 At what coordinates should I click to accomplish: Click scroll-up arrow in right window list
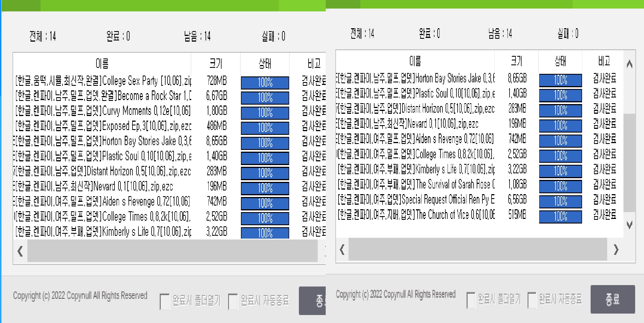tap(629, 64)
